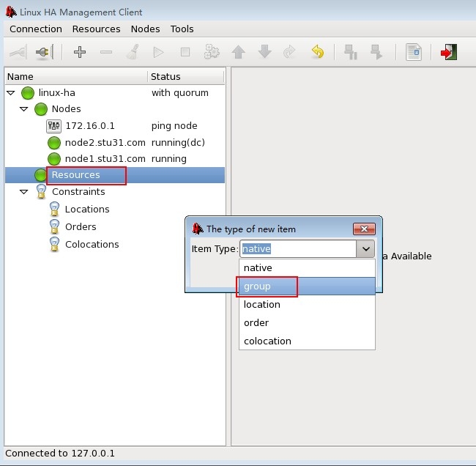Image resolution: width=476 pixels, height=466 pixels.
Task: Collapse the linux-ha tree root
Action: (x=11, y=92)
